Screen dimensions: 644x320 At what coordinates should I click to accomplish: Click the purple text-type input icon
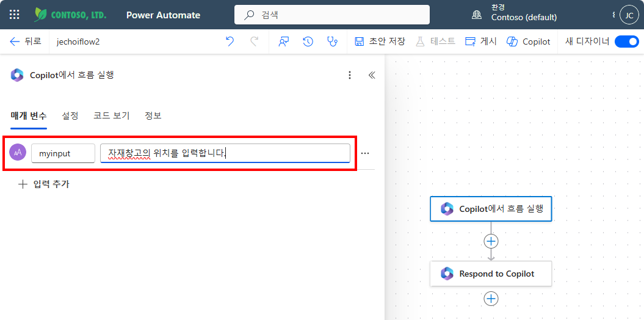point(18,153)
